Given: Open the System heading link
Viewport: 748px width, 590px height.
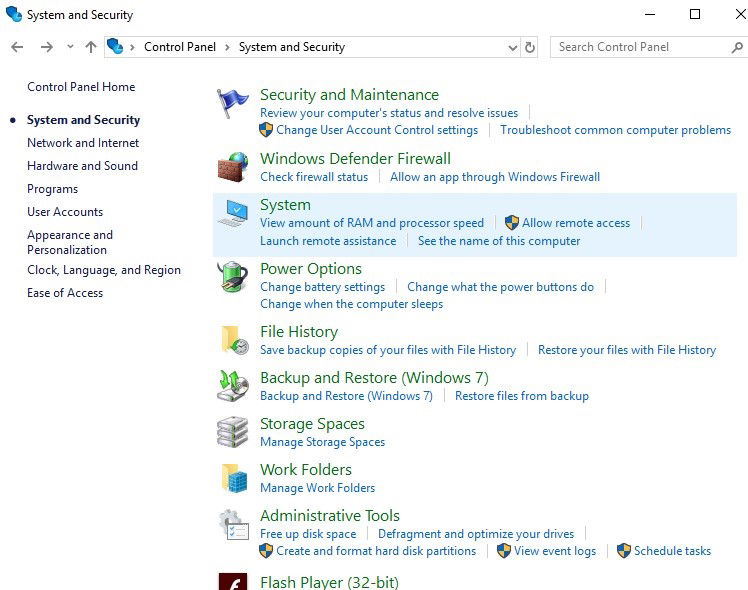Looking at the screenshot, I should tap(285, 205).
